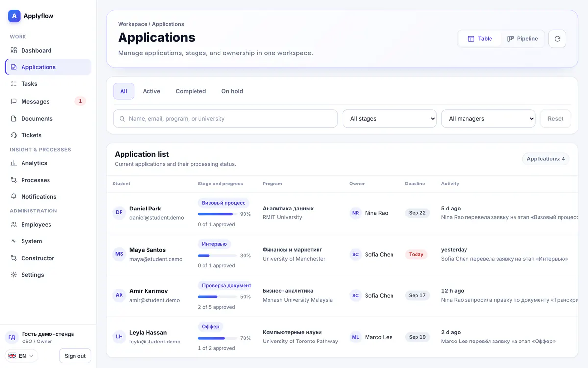
Task: Click the System activity pulse icon
Action: (14, 241)
